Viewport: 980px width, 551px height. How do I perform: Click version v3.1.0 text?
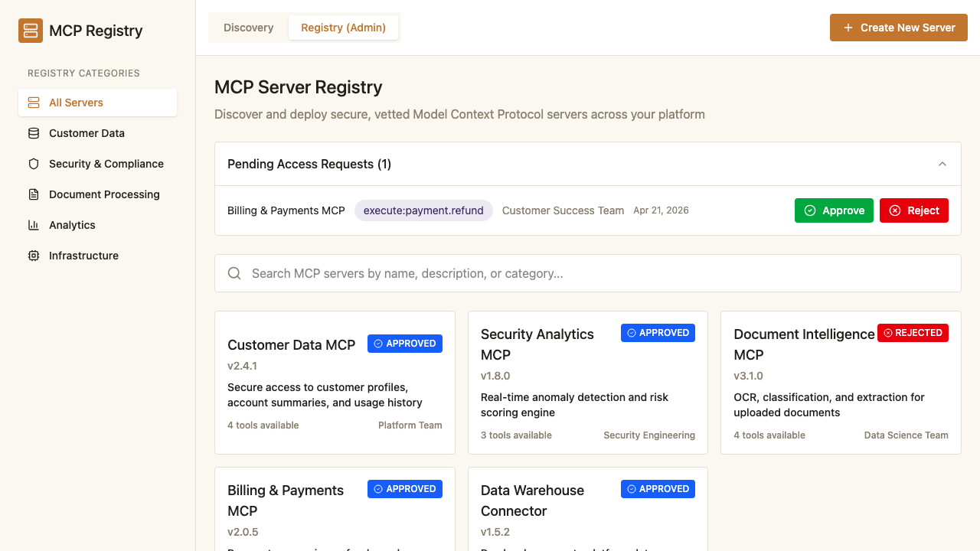click(x=749, y=376)
